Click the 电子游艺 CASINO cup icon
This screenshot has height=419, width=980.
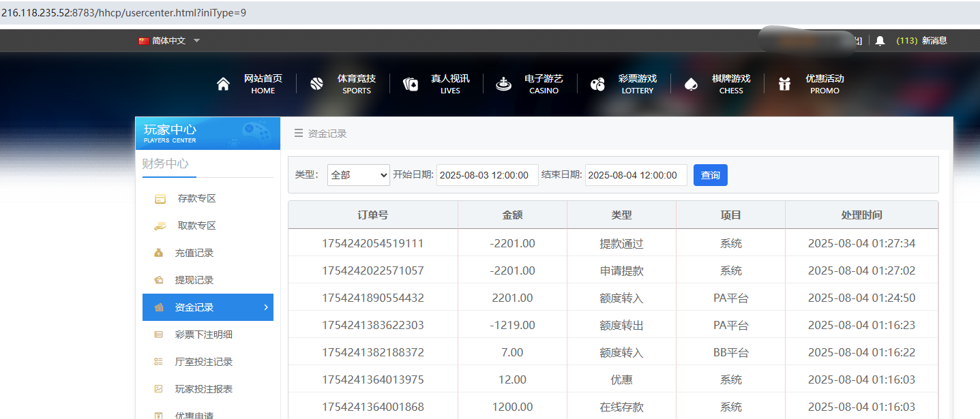coord(503,84)
